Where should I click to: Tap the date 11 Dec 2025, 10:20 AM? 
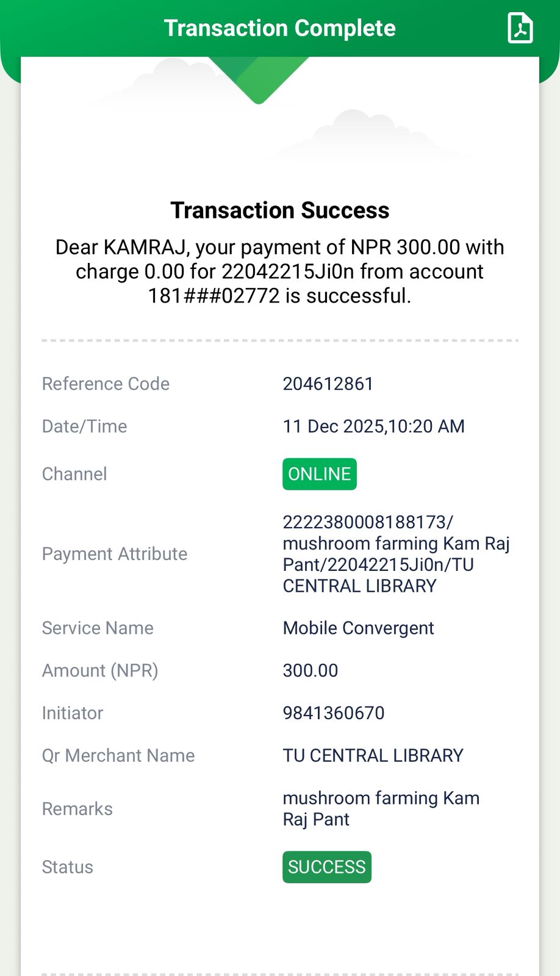point(373,426)
